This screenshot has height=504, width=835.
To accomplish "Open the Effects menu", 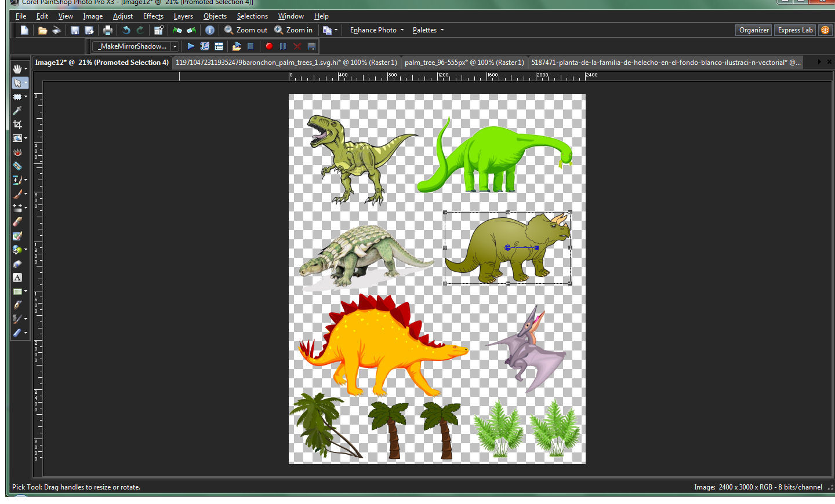I will tap(153, 16).
